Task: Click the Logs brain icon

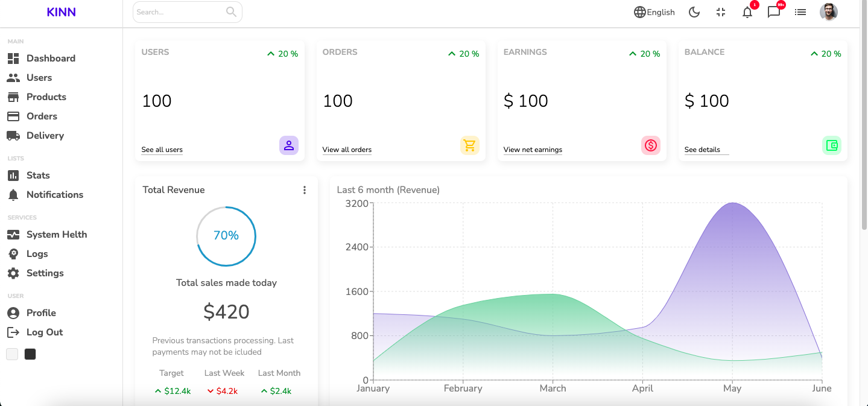Action: point(13,254)
